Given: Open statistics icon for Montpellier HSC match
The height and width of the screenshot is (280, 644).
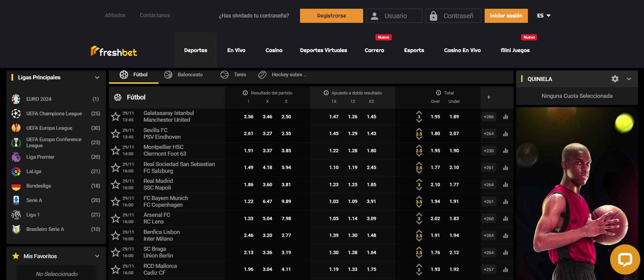Looking at the screenshot, I should pos(505,151).
